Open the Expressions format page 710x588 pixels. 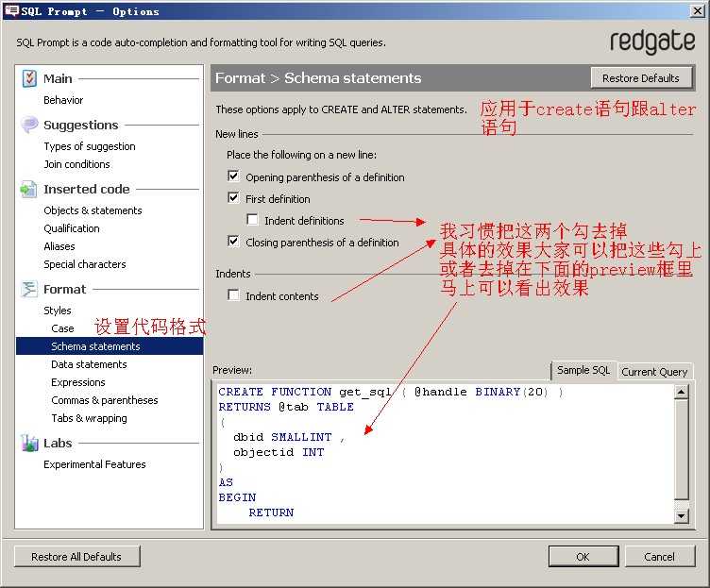click(x=77, y=382)
